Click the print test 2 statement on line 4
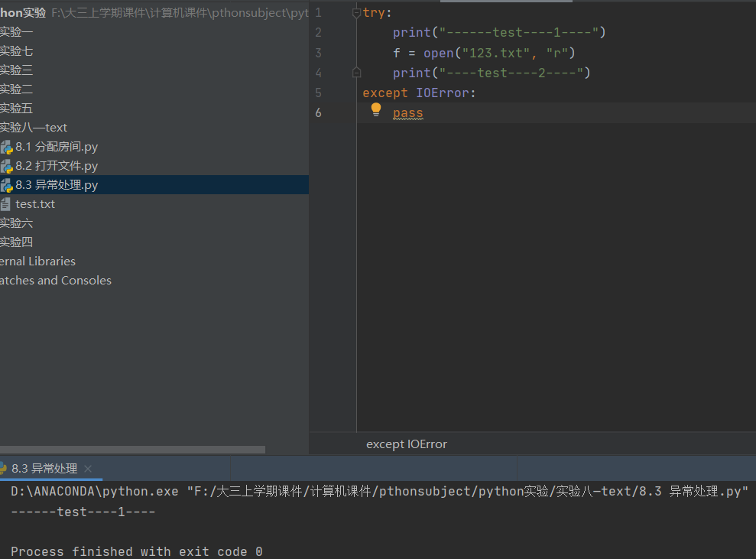 (x=492, y=73)
